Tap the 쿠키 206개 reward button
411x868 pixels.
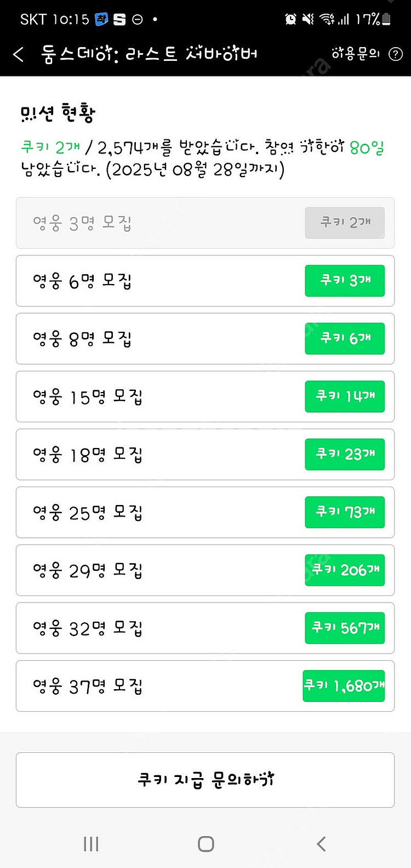click(x=345, y=570)
